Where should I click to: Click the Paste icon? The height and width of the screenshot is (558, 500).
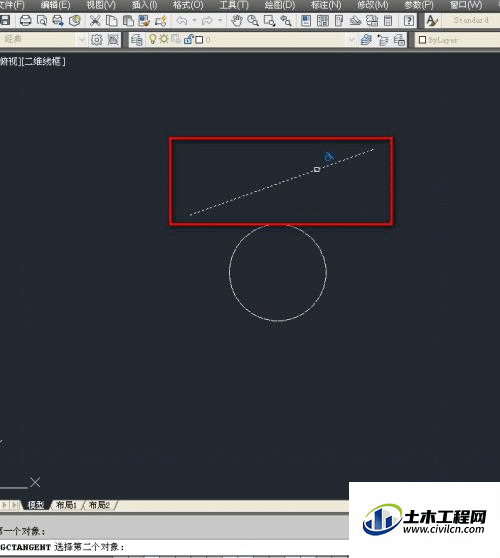128,20
